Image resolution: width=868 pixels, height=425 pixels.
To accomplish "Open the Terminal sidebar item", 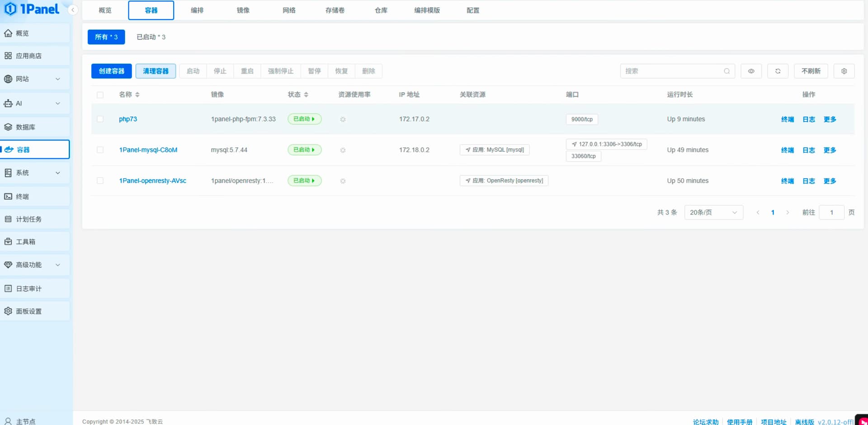I will (x=23, y=196).
